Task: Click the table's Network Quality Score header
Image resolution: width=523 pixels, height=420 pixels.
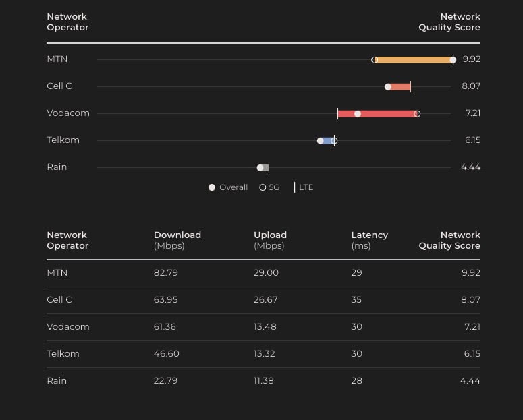Action: [449, 240]
